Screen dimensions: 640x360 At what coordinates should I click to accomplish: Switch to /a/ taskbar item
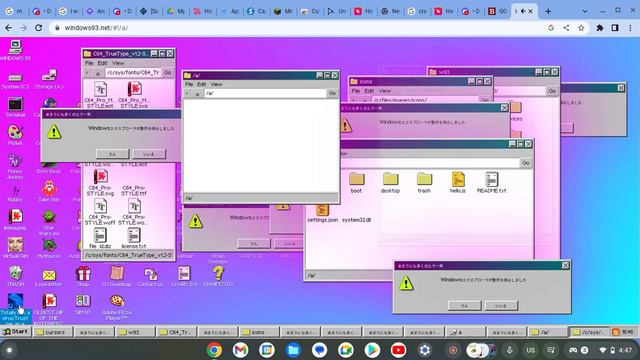(547, 332)
